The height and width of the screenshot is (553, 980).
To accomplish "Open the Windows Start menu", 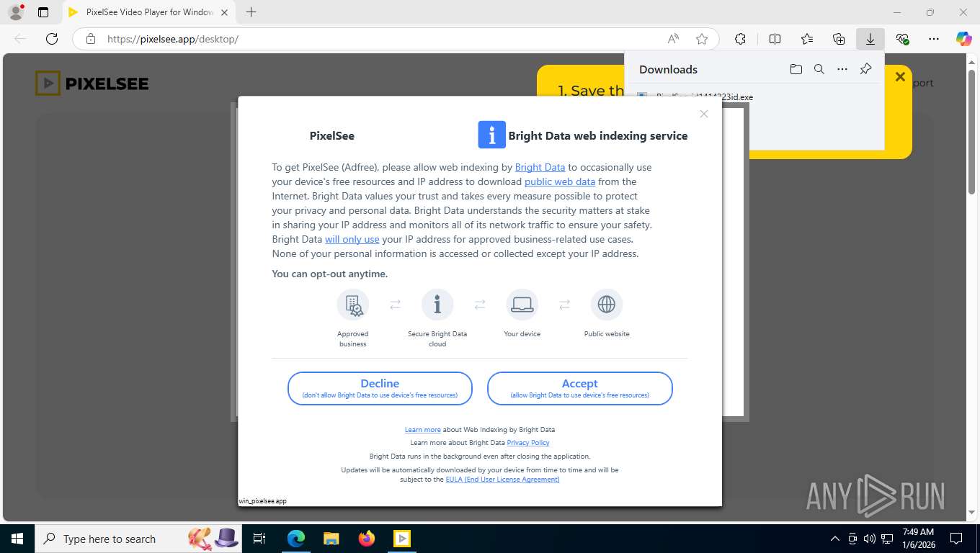I will [x=17, y=539].
